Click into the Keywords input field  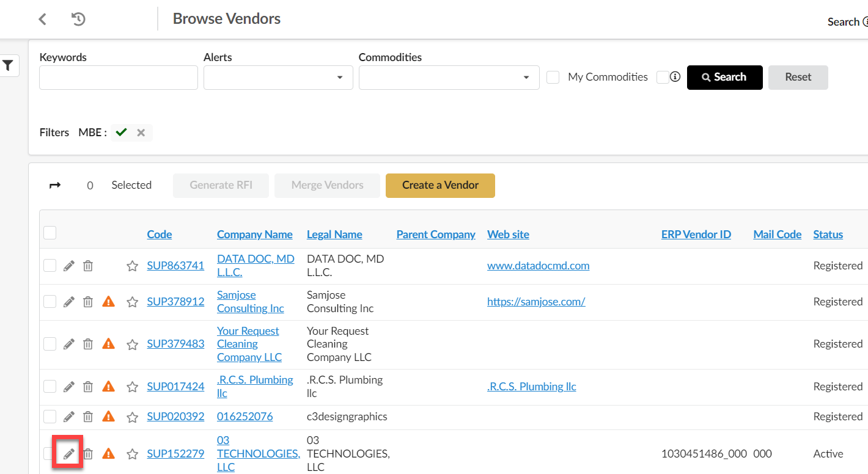tap(119, 78)
